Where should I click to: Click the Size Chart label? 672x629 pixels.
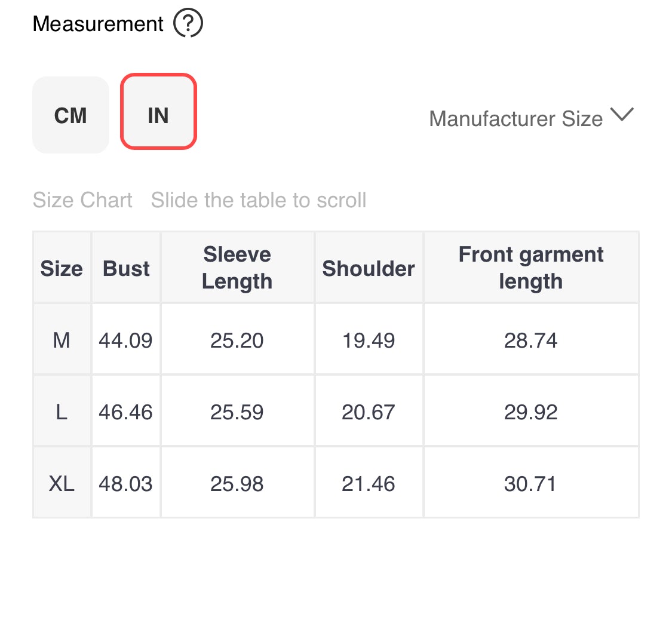pyautogui.click(x=82, y=200)
